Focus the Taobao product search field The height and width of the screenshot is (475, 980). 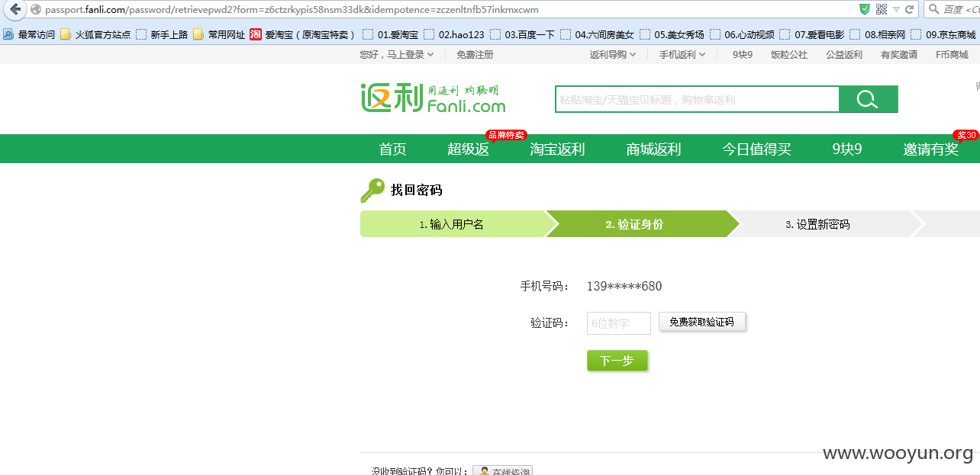(697, 100)
